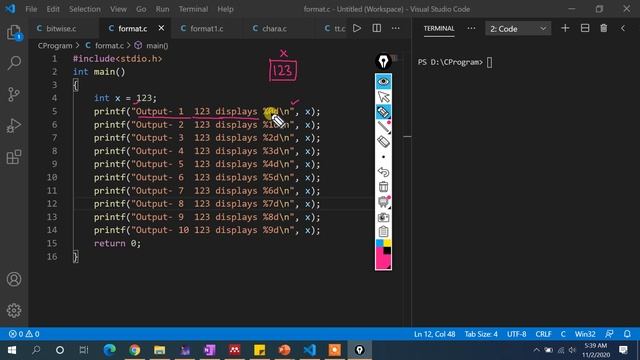The width and height of the screenshot is (640, 360).
Task: Change 'Tab Size: 4' indentation setting
Action: click(481, 334)
